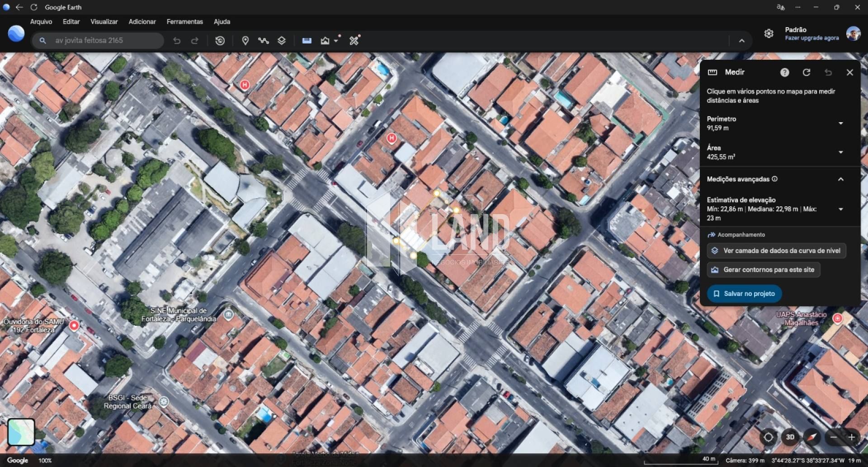Open the Ferramentas menu
This screenshot has height=467, width=868.
[184, 22]
